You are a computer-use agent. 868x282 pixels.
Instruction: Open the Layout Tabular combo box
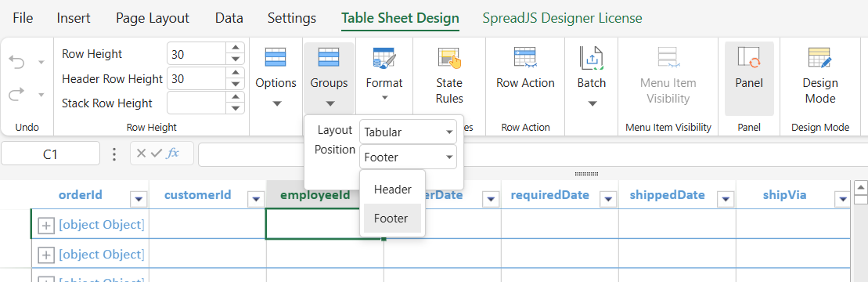[x=408, y=132]
